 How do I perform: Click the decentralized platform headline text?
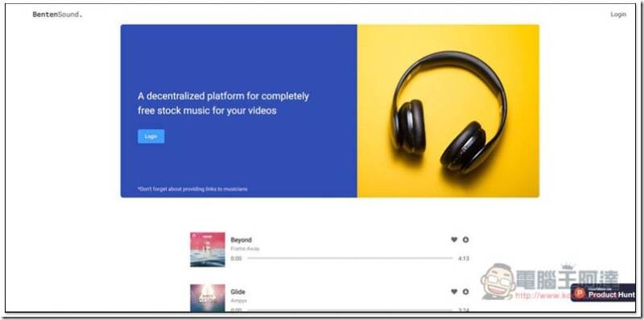[x=224, y=103]
